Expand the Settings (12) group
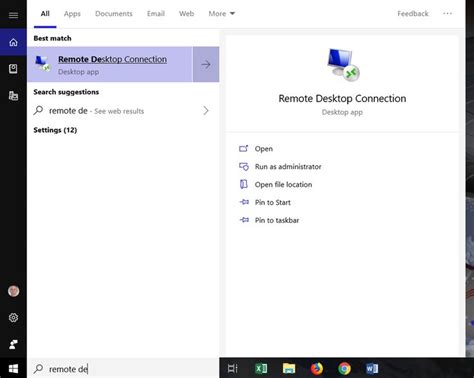 click(55, 130)
